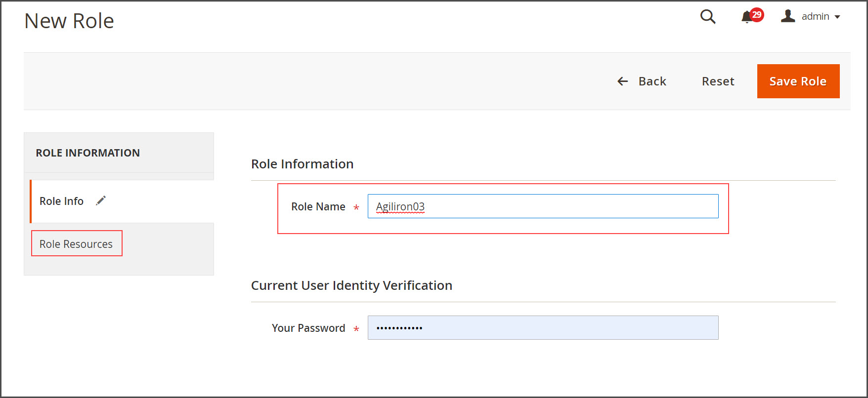868x398 pixels.
Task: Save the role with Save Role
Action: pyautogui.click(x=798, y=81)
